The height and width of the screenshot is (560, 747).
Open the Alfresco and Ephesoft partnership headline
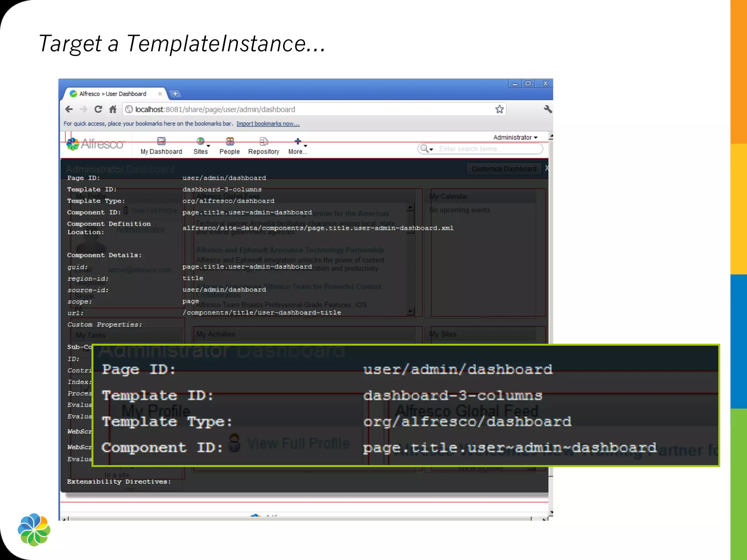pyautogui.click(x=290, y=250)
